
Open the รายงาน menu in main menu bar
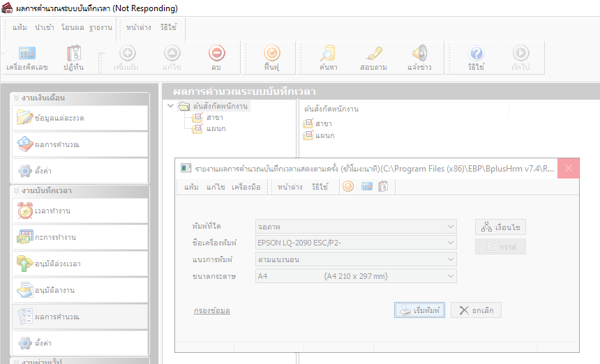click(100, 27)
